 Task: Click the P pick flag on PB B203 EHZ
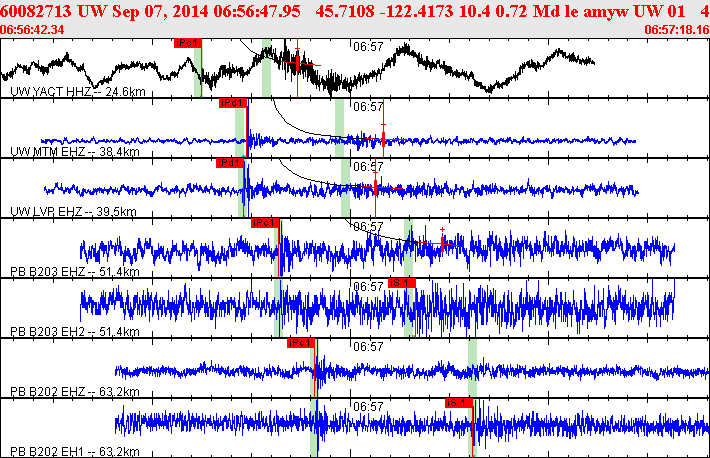265,223
